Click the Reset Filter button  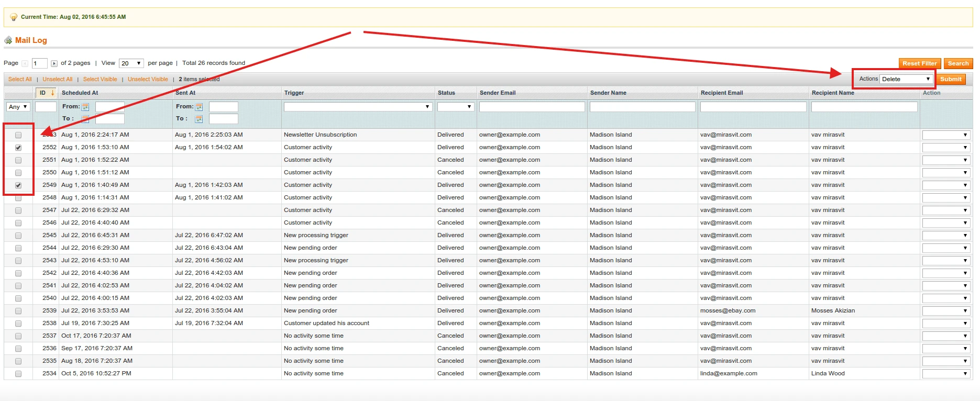pos(920,63)
